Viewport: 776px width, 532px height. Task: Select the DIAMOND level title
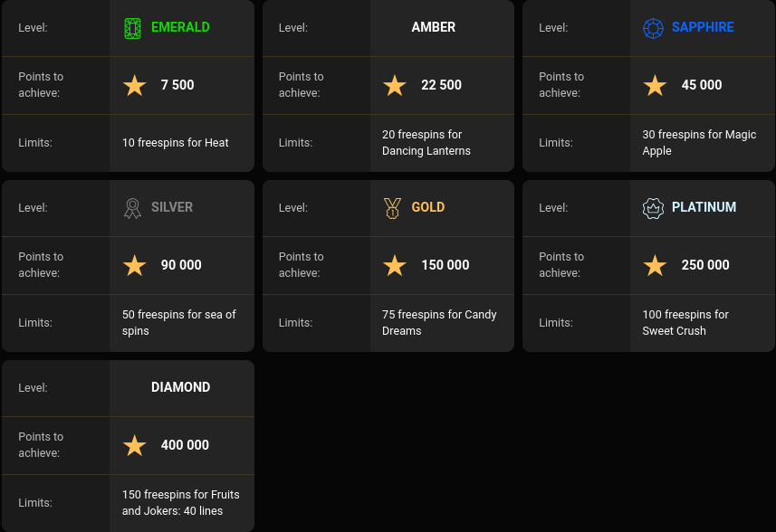[180, 387]
